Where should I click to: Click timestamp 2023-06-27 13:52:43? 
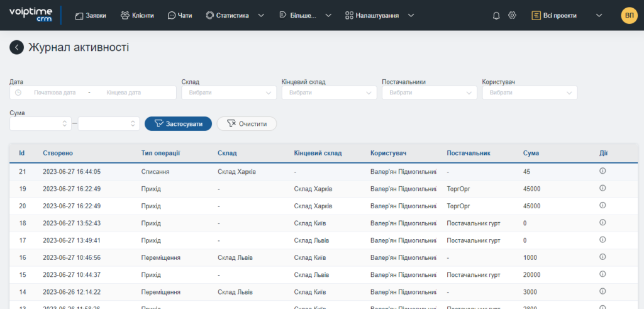[72, 223]
